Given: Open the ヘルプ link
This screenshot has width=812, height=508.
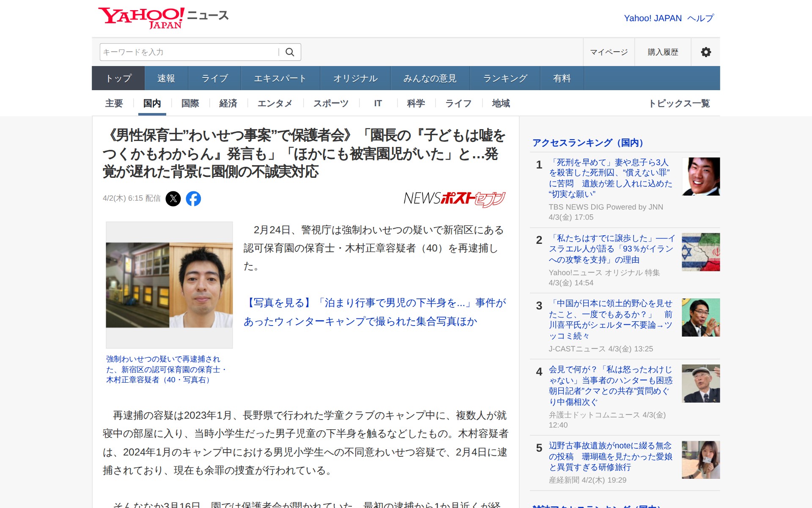Looking at the screenshot, I should pyautogui.click(x=701, y=18).
